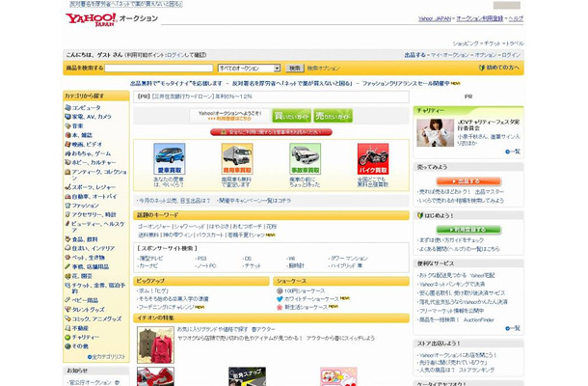Open the マイ・オークション link
Image resolution: width=588 pixels, height=386 pixels.
pos(449,55)
